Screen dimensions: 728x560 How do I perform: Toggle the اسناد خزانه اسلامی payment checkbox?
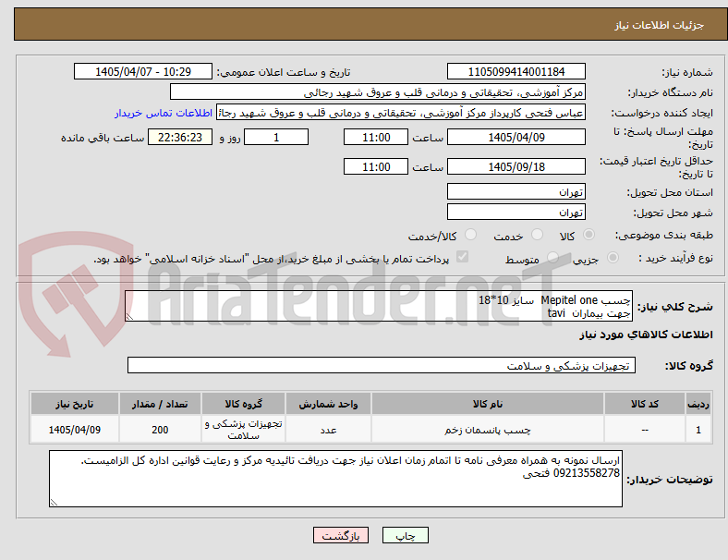tap(462, 257)
